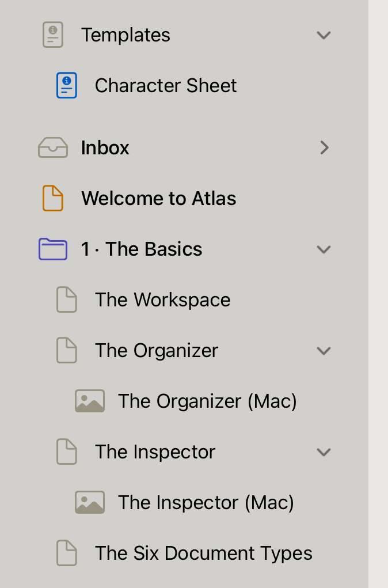The image size is (388, 588).
Task: Open The Inspector (Mac) image
Action: coord(206,502)
